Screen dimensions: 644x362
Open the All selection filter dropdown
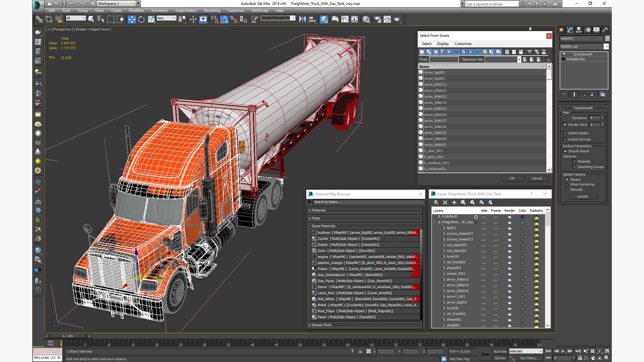pos(76,18)
